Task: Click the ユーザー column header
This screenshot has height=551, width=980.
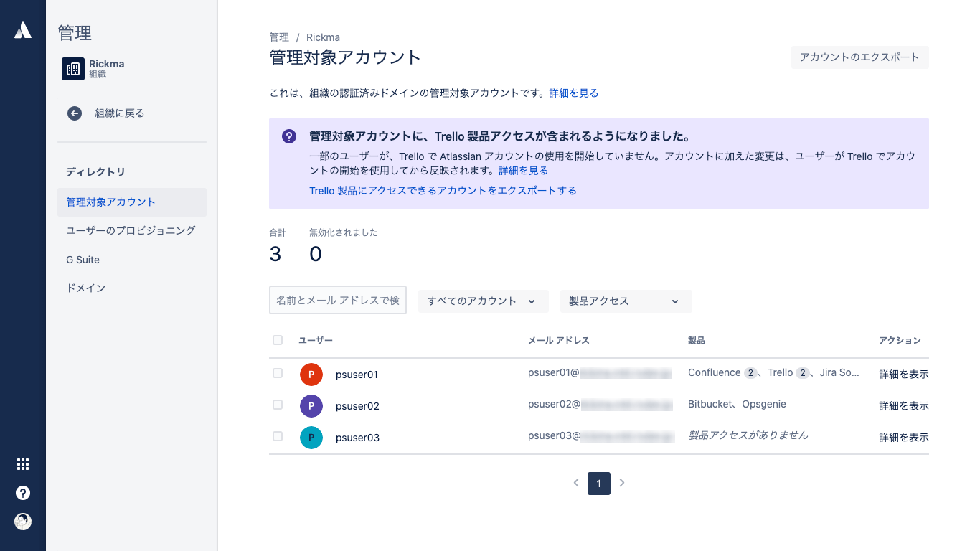Action: (x=316, y=341)
